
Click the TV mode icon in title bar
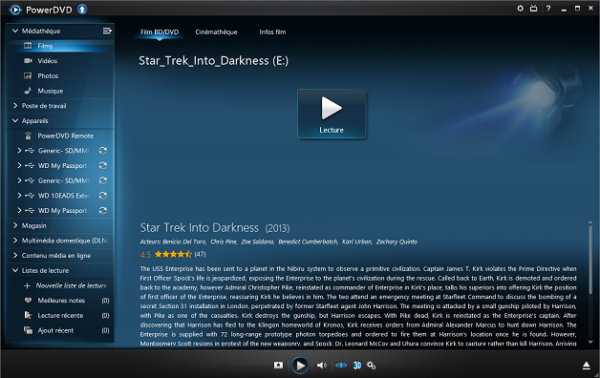point(533,8)
